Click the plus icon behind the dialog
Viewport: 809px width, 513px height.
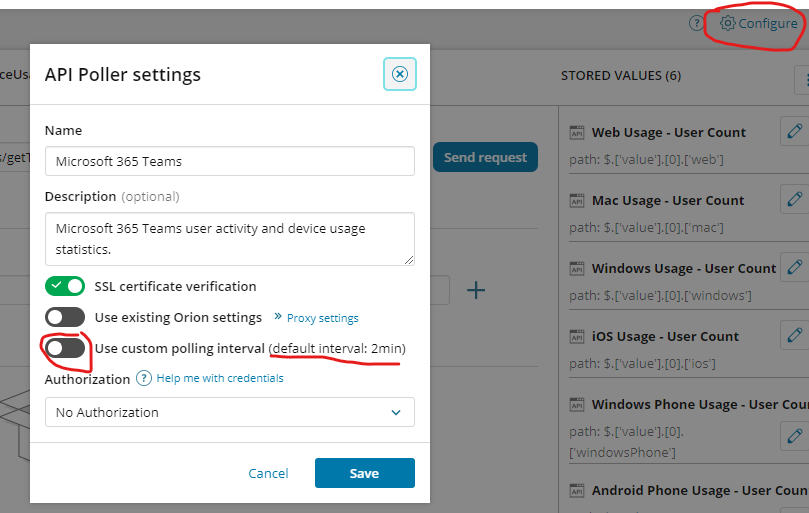coord(477,290)
